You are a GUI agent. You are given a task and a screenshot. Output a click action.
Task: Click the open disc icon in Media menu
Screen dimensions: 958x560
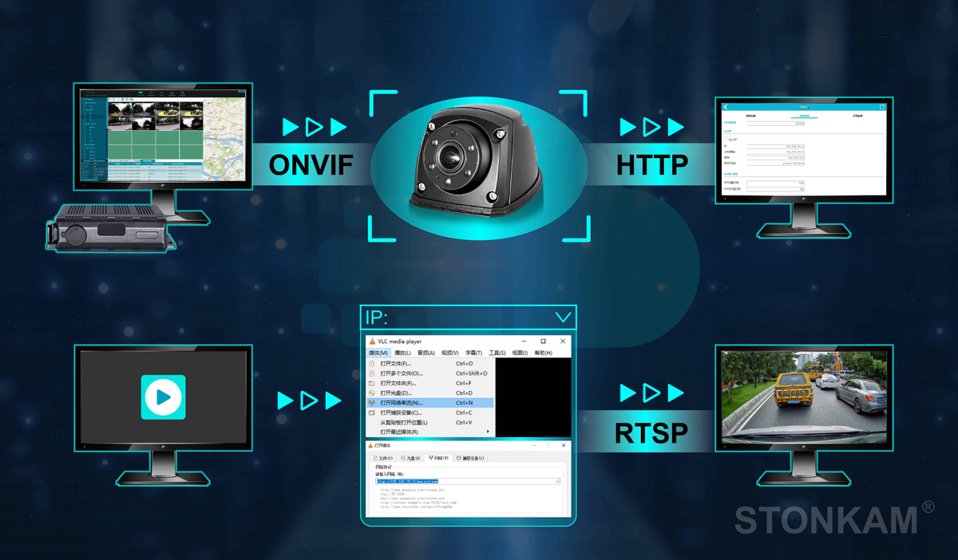372,393
